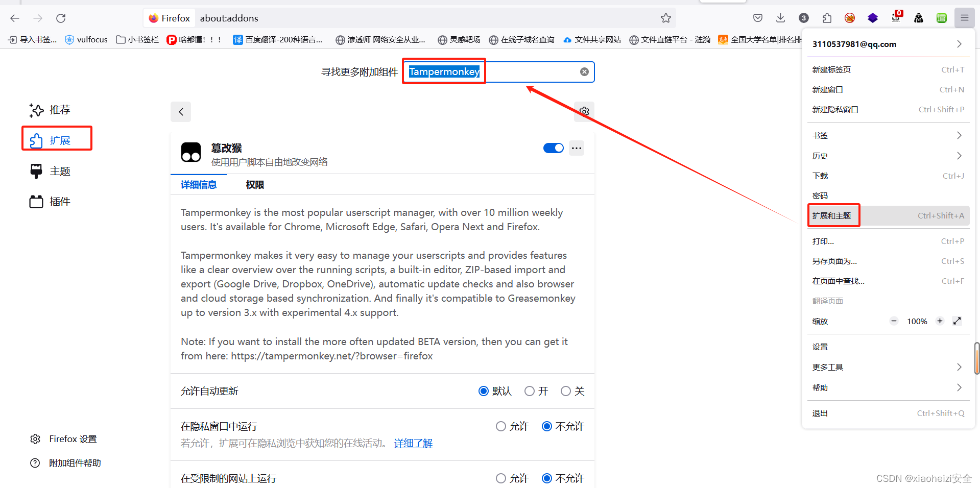
Task: Open the import bookmarks item in bookmark bar
Action: (x=32, y=39)
